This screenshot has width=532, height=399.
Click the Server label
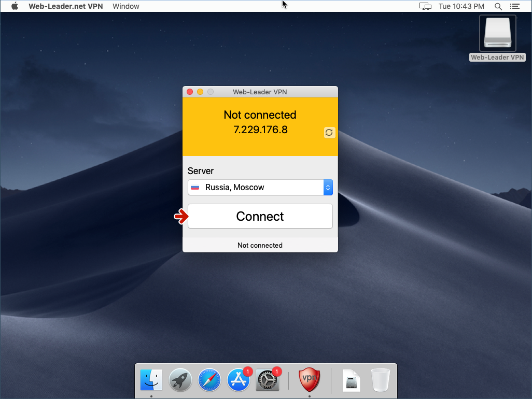201,171
